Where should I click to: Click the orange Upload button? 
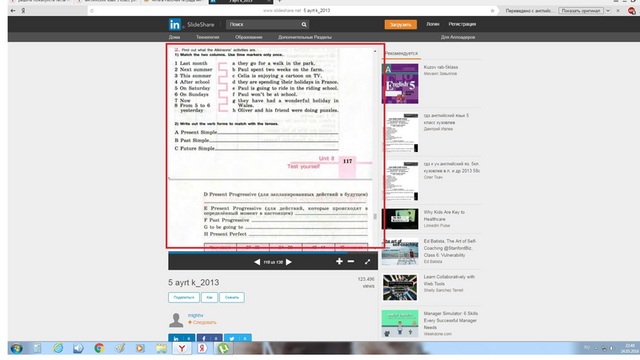[400, 24]
